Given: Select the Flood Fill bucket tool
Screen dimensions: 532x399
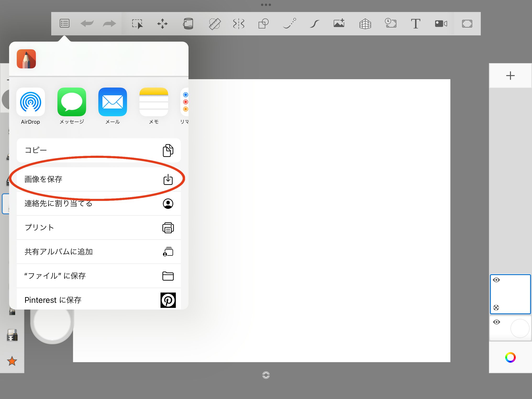Looking at the screenshot, I should [x=188, y=24].
